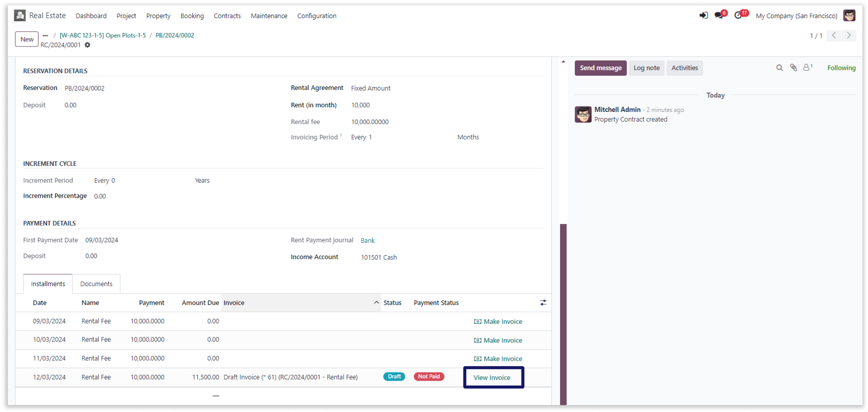Go to previous record arrow
The height and width of the screenshot is (412, 868).
pyautogui.click(x=834, y=35)
